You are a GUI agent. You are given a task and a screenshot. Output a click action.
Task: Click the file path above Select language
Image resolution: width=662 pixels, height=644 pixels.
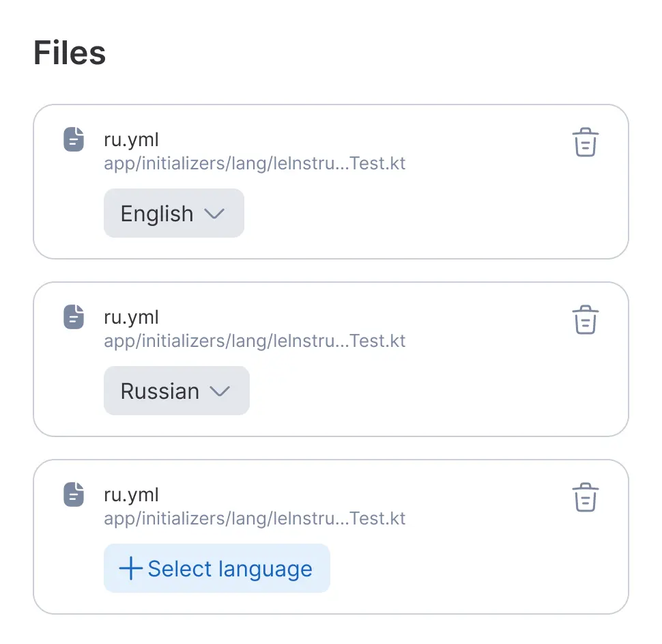[255, 519]
